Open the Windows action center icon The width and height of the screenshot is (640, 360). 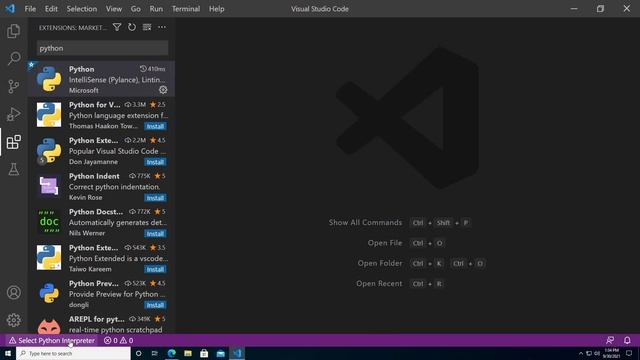(629, 353)
